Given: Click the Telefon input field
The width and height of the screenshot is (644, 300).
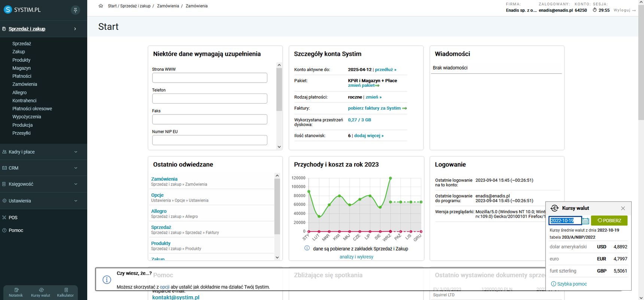Looking at the screenshot, I should [x=210, y=98].
